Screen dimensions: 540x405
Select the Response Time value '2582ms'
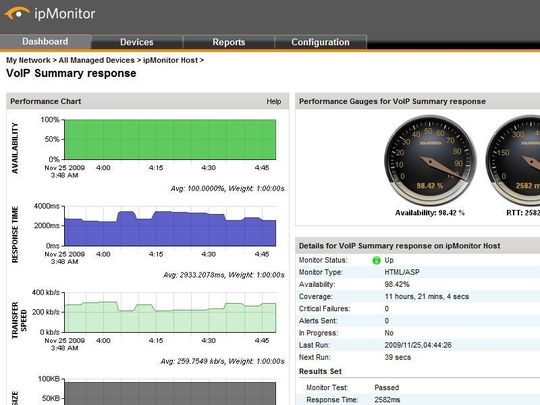point(387,400)
